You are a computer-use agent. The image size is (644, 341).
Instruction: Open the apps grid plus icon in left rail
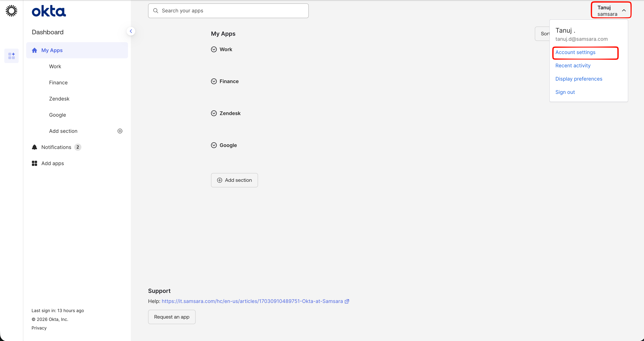tap(11, 56)
